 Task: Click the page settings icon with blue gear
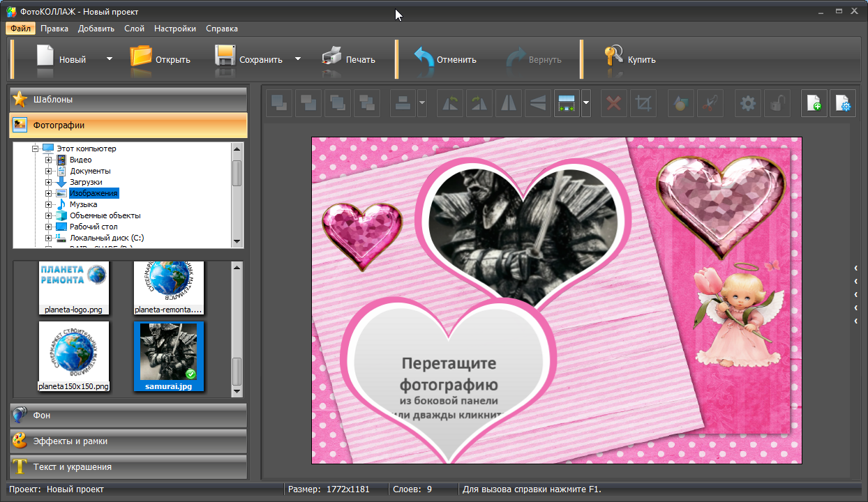[843, 104]
